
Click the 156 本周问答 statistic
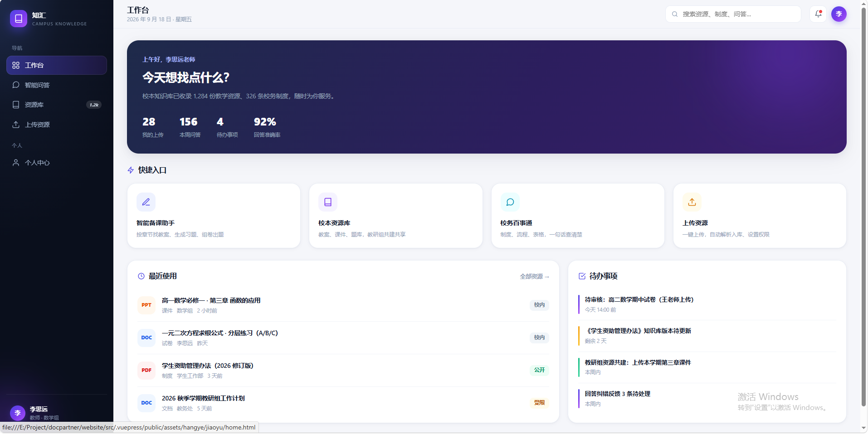[190, 127]
